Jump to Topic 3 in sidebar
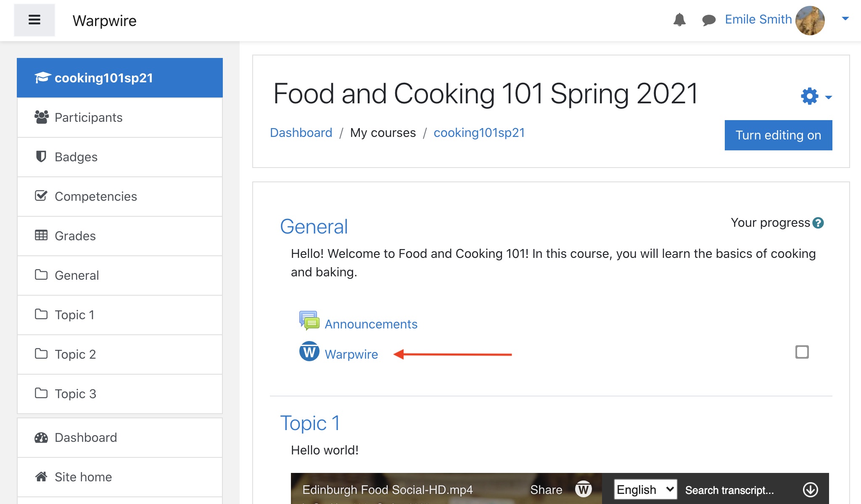Image resolution: width=861 pixels, height=504 pixels. pos(120,394)
